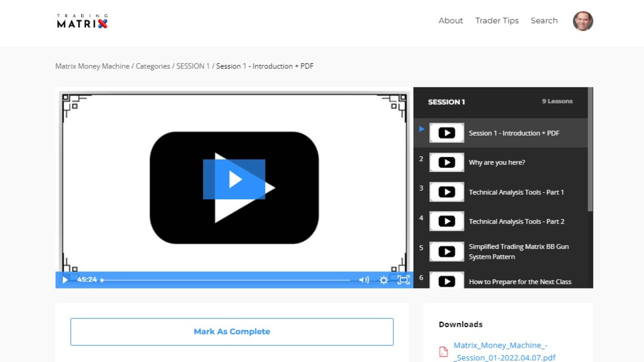This screenshot has height=362, width=644.
Task: Click the thumbnail for 'Why are you here?'
Action: 447,163
